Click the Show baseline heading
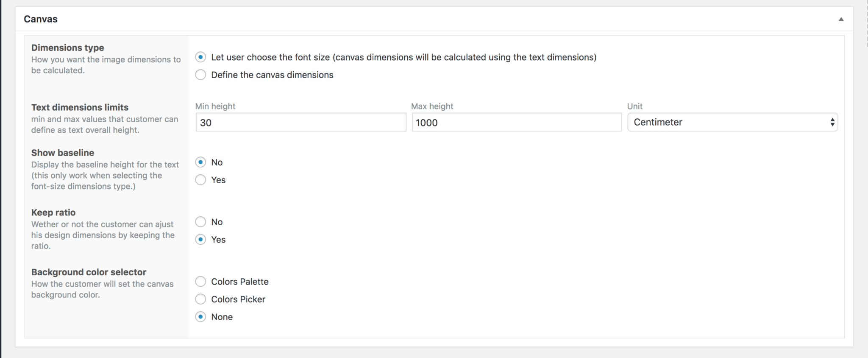 coord(63,153)
